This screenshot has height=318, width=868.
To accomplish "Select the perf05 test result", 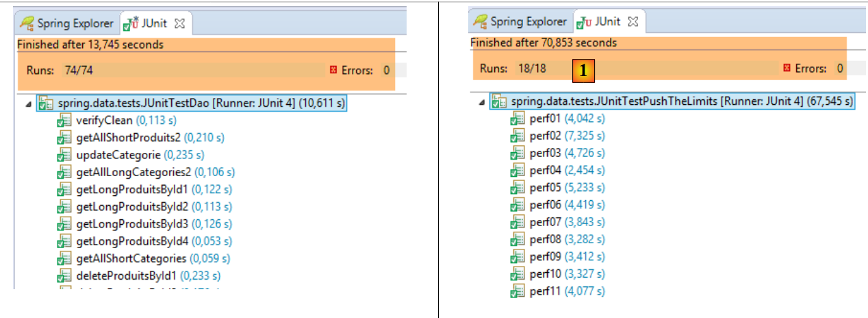I will (x=545, y=188).
